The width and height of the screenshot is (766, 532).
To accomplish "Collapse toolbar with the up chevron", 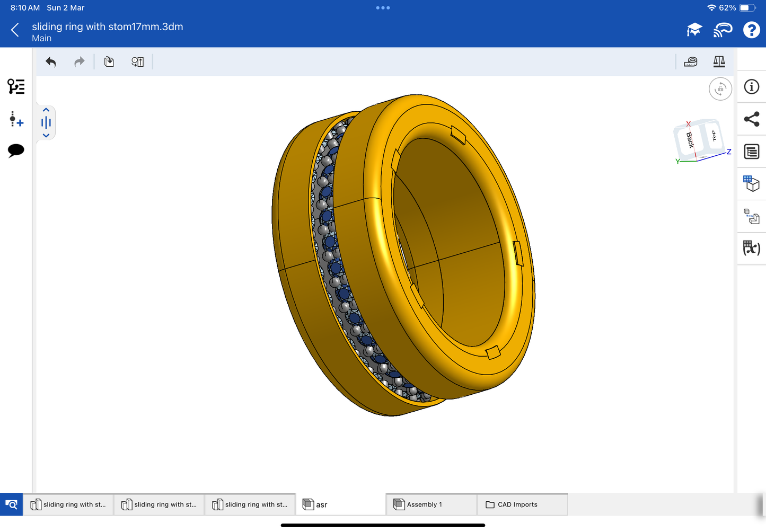I will pos(46,110).
